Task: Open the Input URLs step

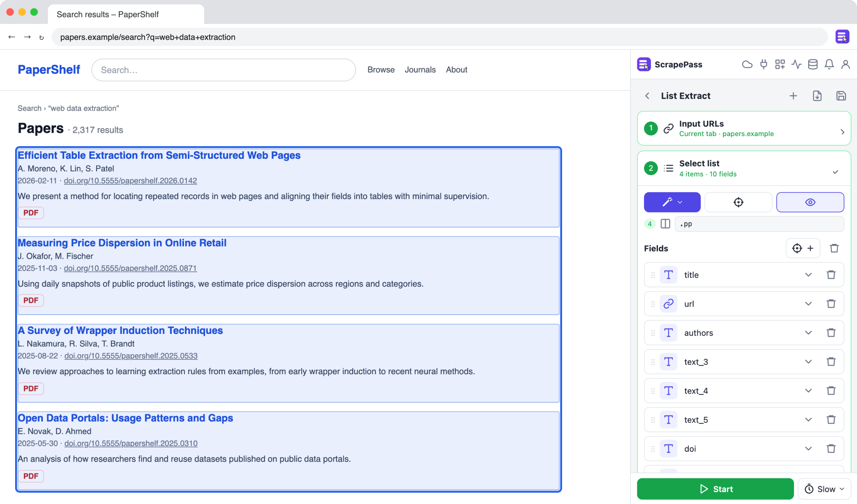Action: (744, 128)
